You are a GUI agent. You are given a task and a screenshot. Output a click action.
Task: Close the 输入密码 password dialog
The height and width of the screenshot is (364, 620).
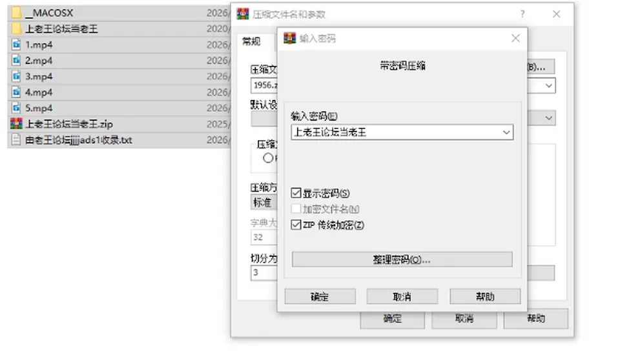pyautogui.click(x=515, y=38)
